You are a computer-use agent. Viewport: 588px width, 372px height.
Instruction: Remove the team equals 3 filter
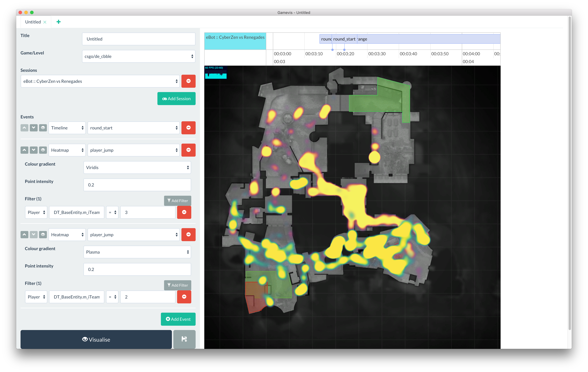184,212
